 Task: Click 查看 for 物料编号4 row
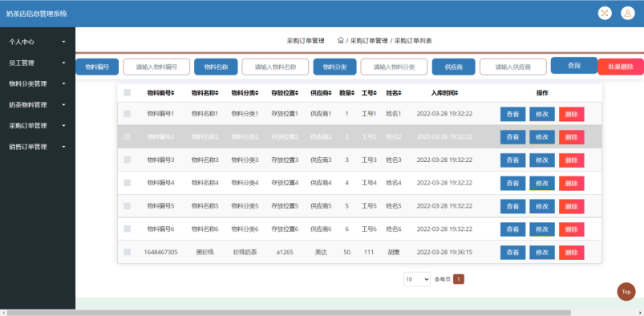point(512,184)
